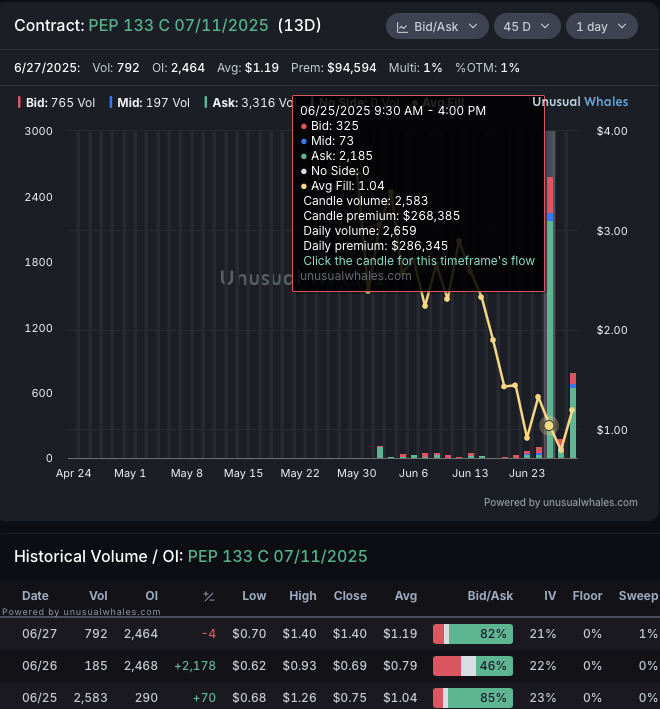Click the $1.40 close price for 06/27
Viewport: 660px width, 709px height.
[350, 633]
